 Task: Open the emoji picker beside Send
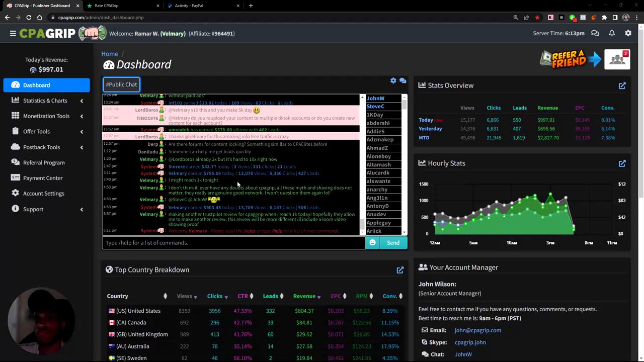coord(372,243)
